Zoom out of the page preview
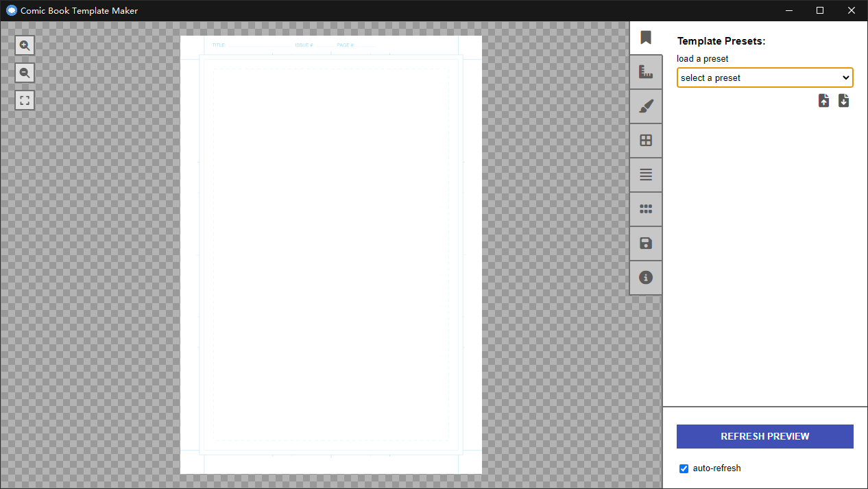The height and width of the screenshot is (489, 868). (25, 73)
